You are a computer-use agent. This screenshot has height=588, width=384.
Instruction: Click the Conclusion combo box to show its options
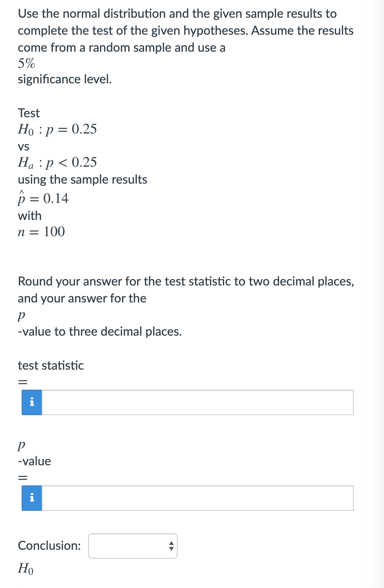pyautogui.click(x=133, y=546)
